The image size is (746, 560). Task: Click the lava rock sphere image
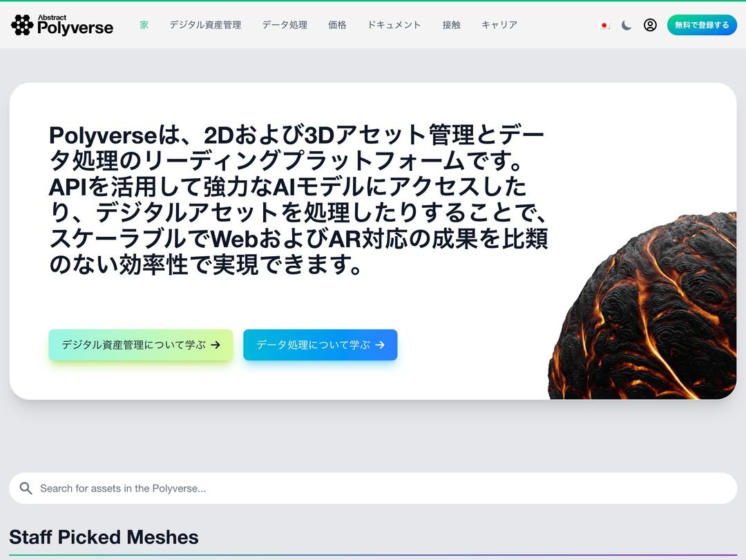(x=643, y=305)
